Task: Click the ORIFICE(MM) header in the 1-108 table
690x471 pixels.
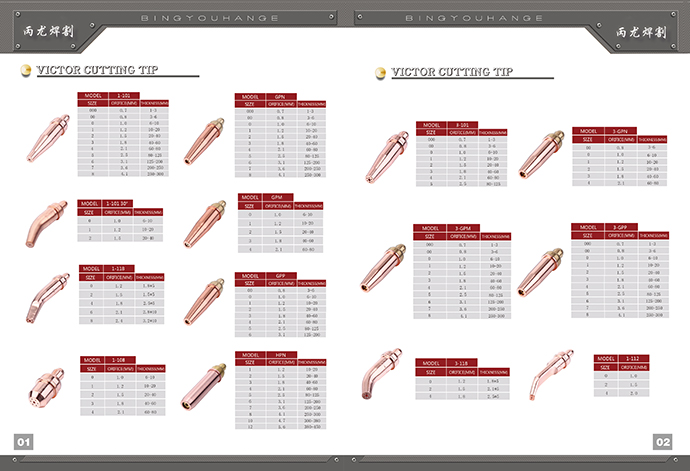Action: click(x=120, y=368)
